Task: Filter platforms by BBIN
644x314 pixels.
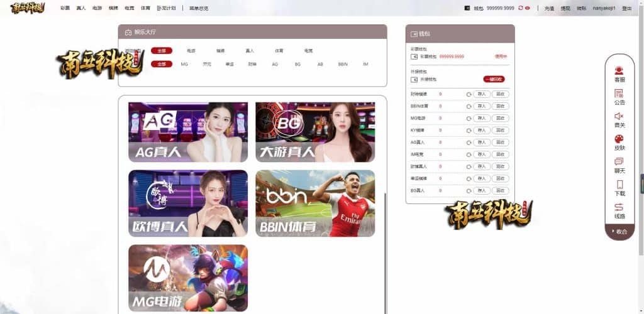Action: tap(343, 64)
